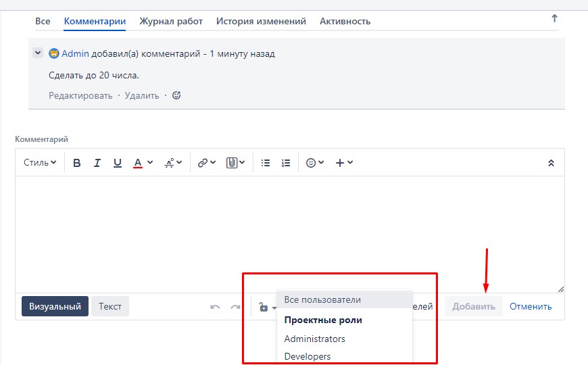The image size is (588, 365).
Task: Click Редактировать on the comment
Action: (80, 96)
